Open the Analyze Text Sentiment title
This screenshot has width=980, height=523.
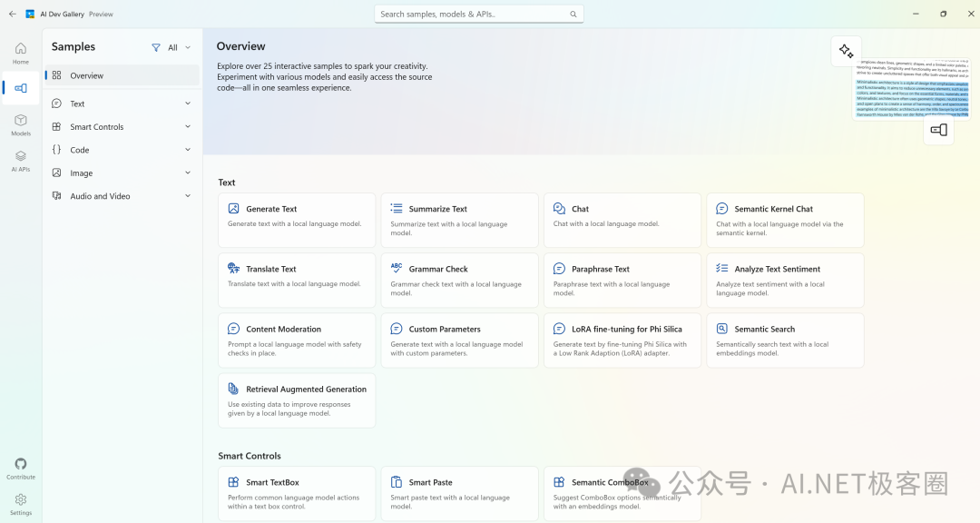[778, 269]
